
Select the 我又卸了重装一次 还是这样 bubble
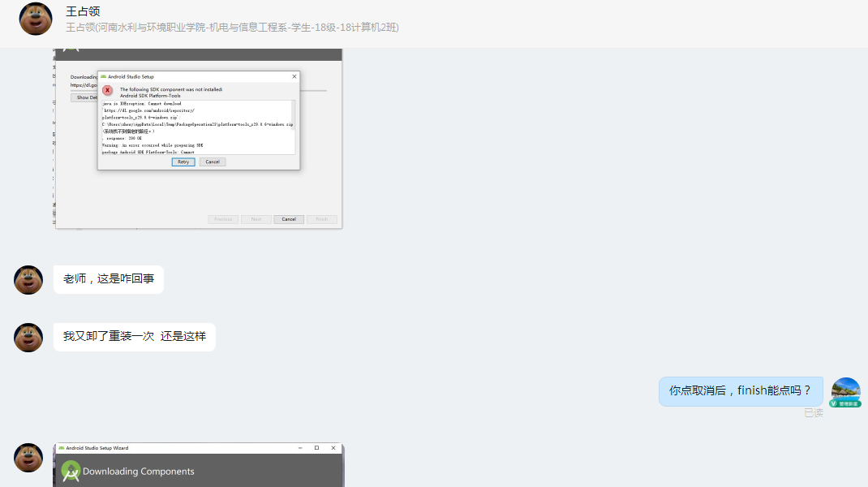click(x=135, y=336)
